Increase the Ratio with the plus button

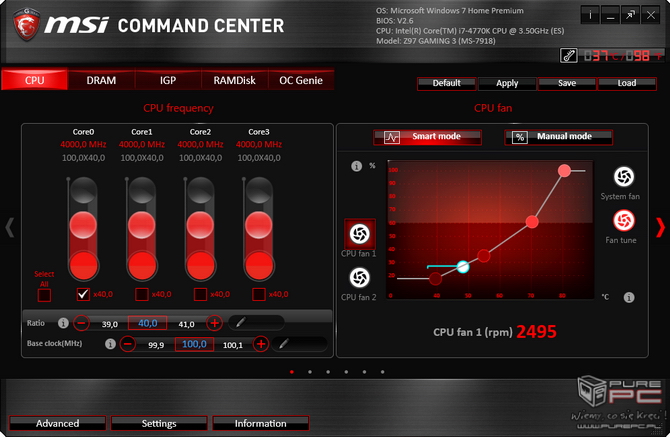(x=215, y=323)
